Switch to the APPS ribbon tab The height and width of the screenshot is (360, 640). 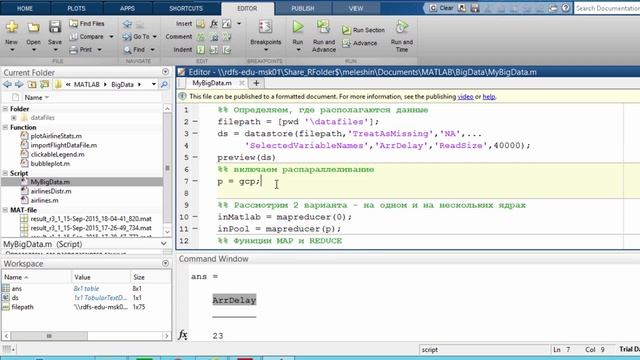(x=127, y=8)
